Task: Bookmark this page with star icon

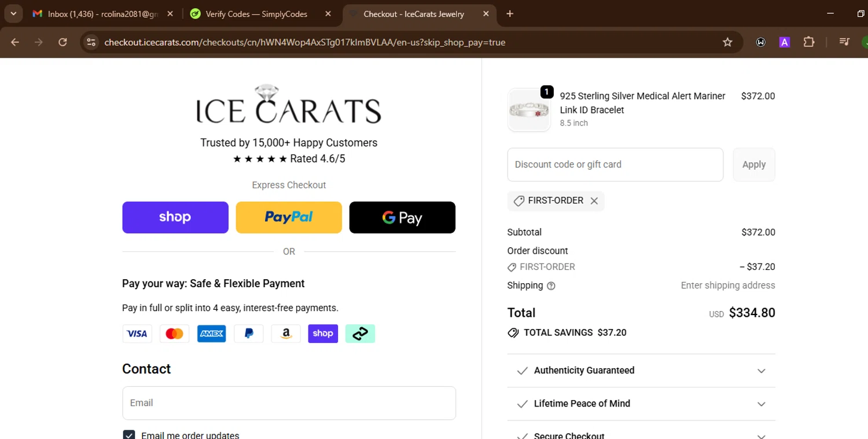Action: tap(727, 42)
